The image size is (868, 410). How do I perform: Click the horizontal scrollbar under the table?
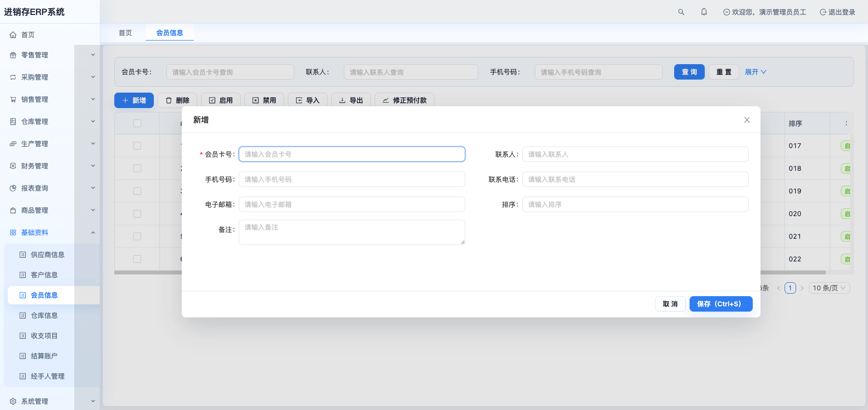[470, 273]
